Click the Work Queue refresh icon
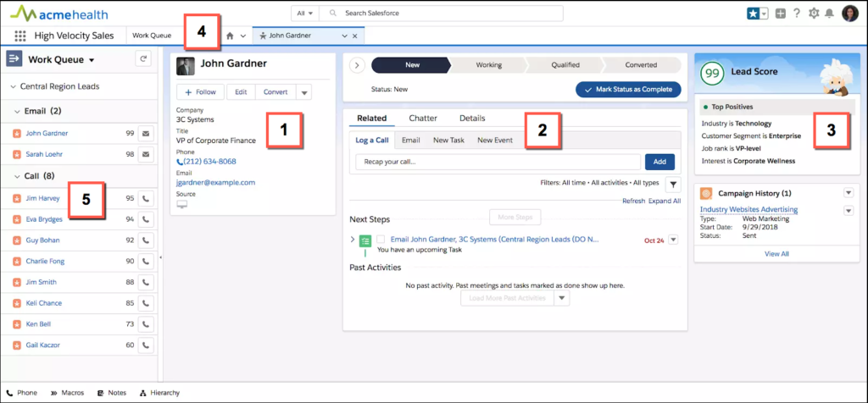This screenshot has width=868, height=403. [x=143, y=59]
